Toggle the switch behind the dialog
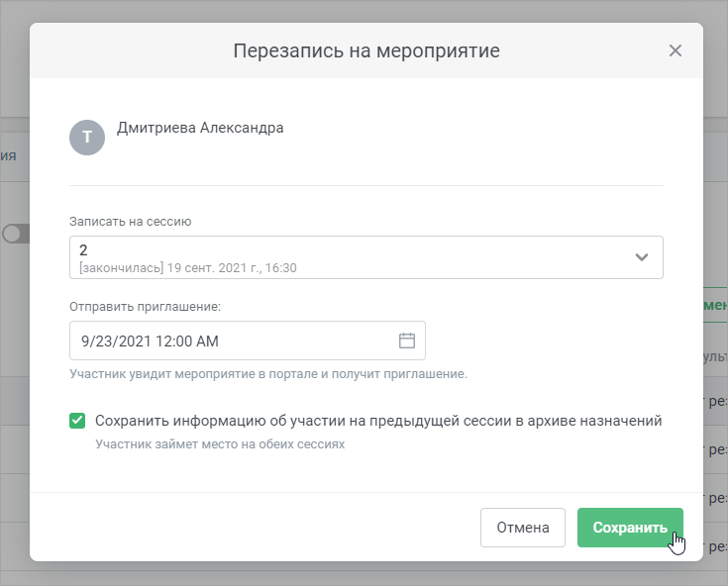The width and height of the screenshot is (728, 586). [15, 234]
